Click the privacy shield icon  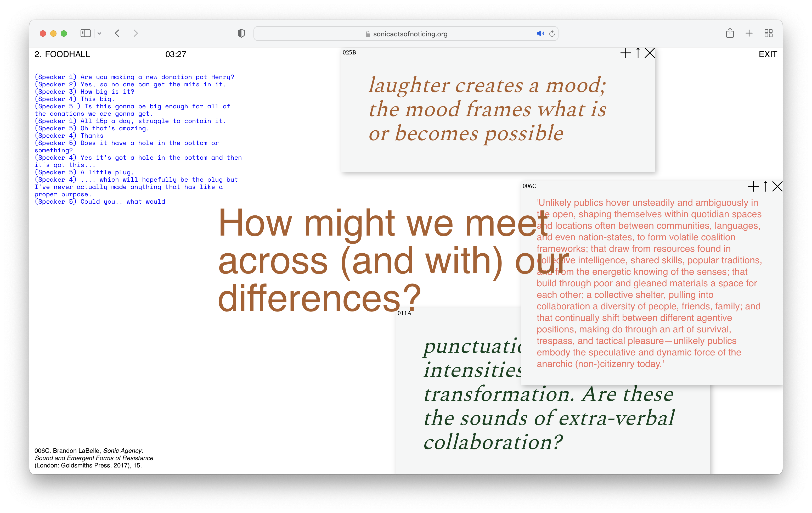tap(241, 34)
